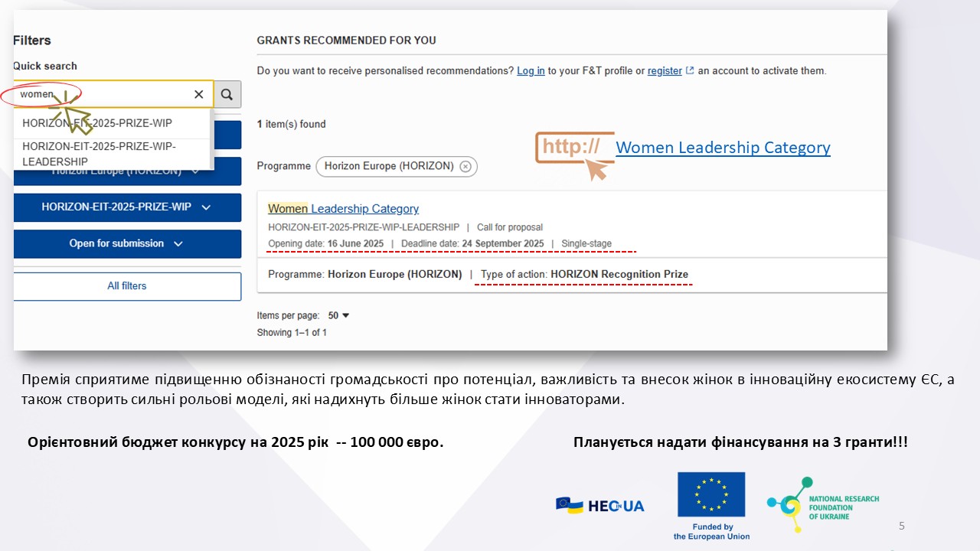
Task: Click the European Union flag logo
Action: click(710, 494)
